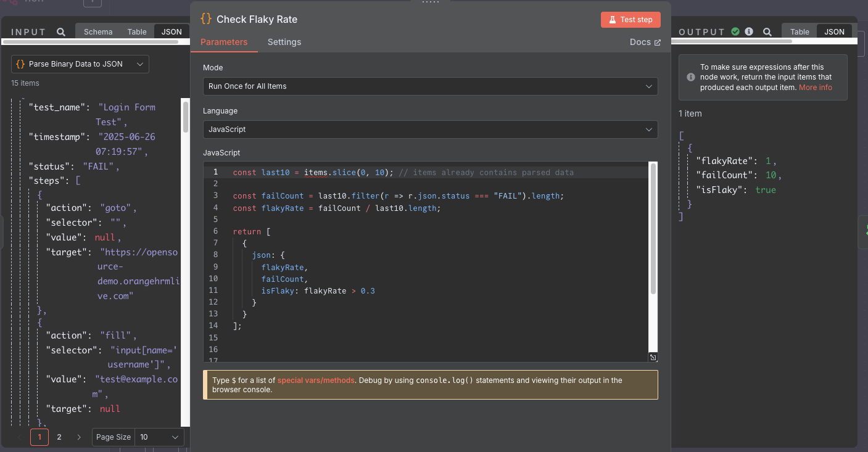
Task: Open the Docs link
Action: 645,42
